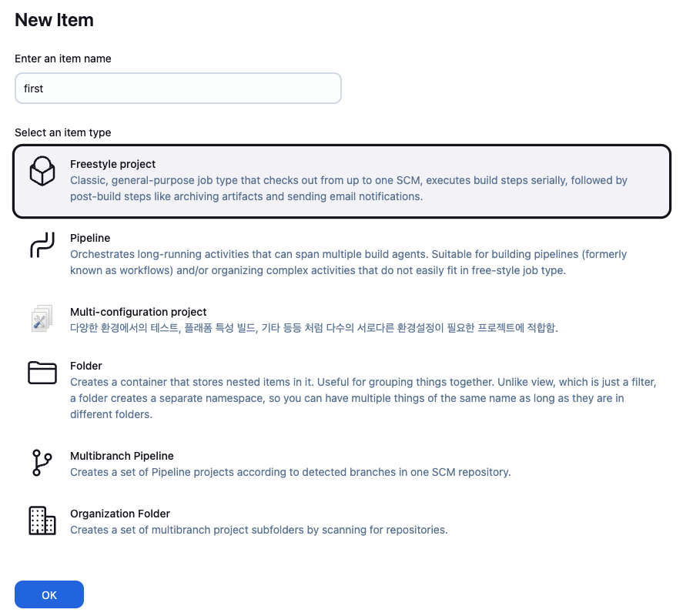This screenshot has width=693, height=616.
Task: Click the Pipeline description starting "Orchestrates long-running"
Action: [349, 262]
